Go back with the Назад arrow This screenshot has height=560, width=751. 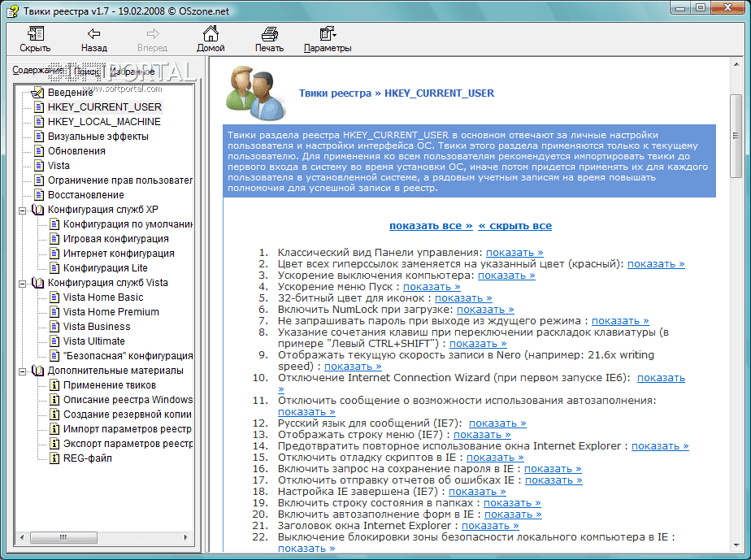click(94, 33)
